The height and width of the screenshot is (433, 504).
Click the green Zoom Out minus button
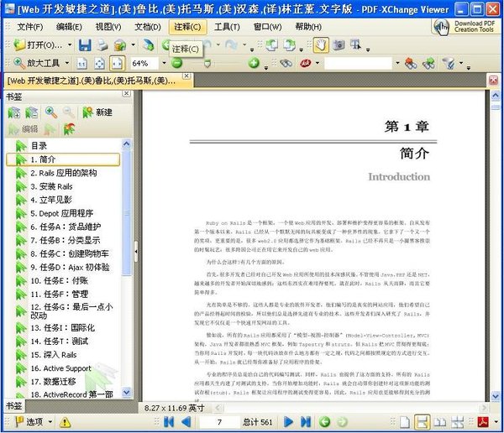(176, 63)
